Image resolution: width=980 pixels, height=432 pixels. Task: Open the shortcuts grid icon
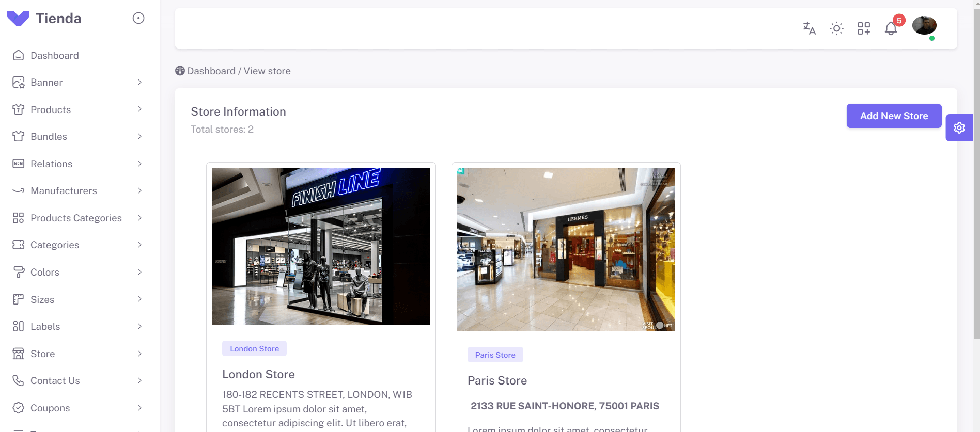click(864, 28)
